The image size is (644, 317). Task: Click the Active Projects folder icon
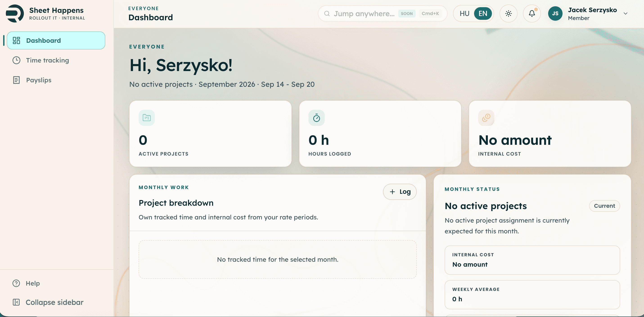(147, 118)
